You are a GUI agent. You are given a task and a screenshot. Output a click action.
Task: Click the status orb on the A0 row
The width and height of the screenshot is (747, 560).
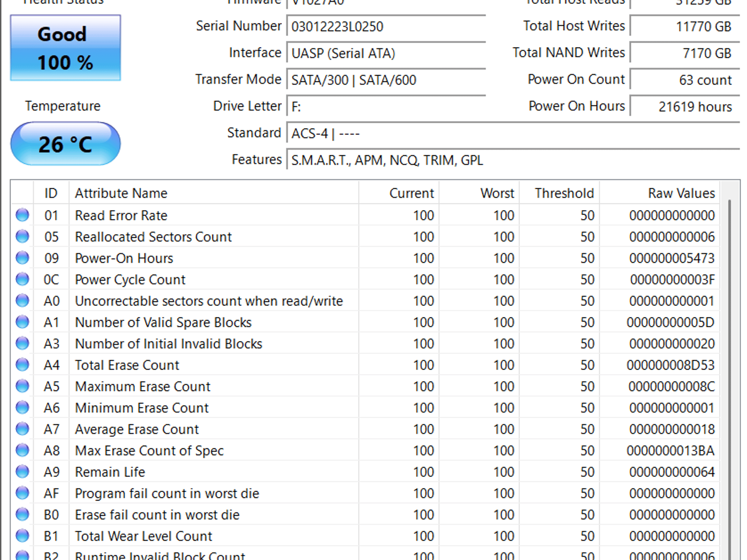pos(22,300)
